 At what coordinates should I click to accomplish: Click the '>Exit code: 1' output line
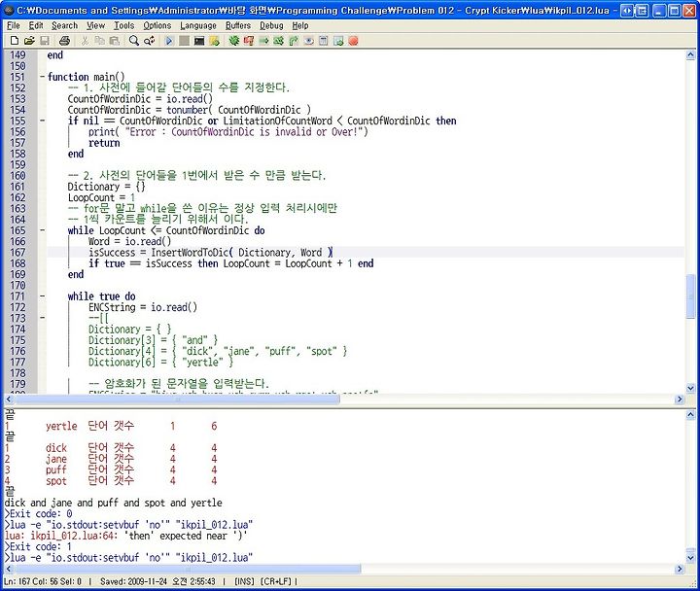38,547
